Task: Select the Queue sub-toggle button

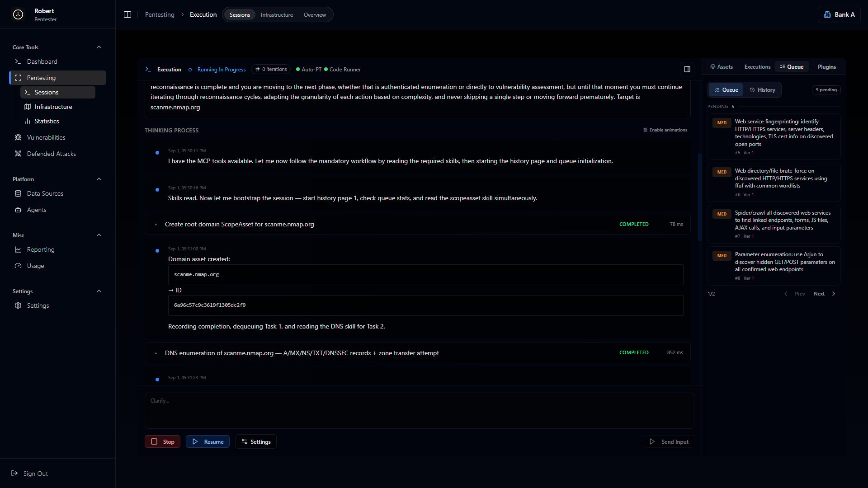Action: click(726, 90)
